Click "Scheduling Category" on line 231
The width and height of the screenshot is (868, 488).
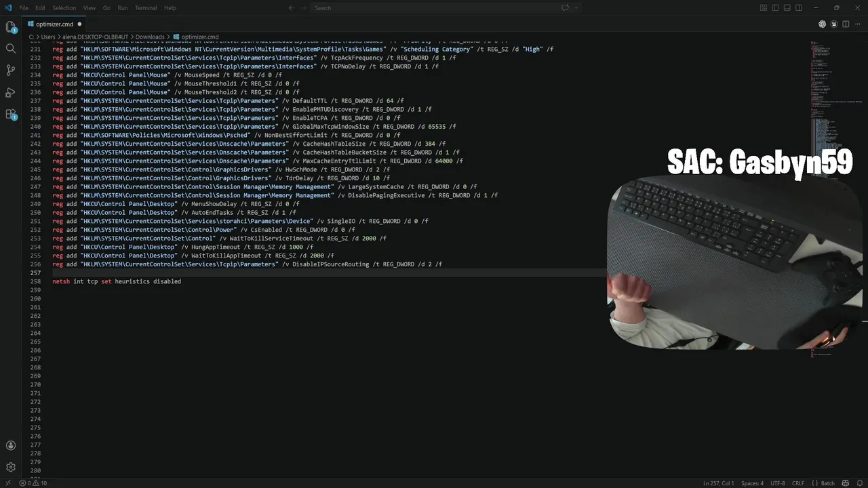[x=436, y=49]
